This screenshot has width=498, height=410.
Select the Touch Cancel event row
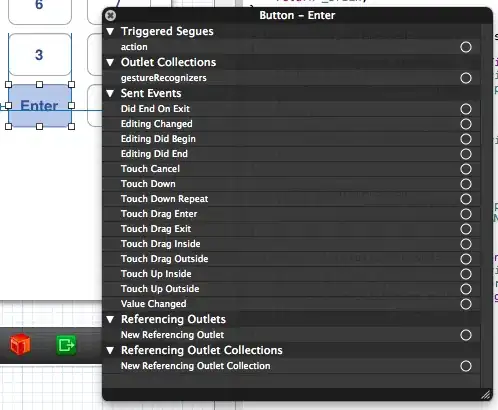(x=291, y=169)
